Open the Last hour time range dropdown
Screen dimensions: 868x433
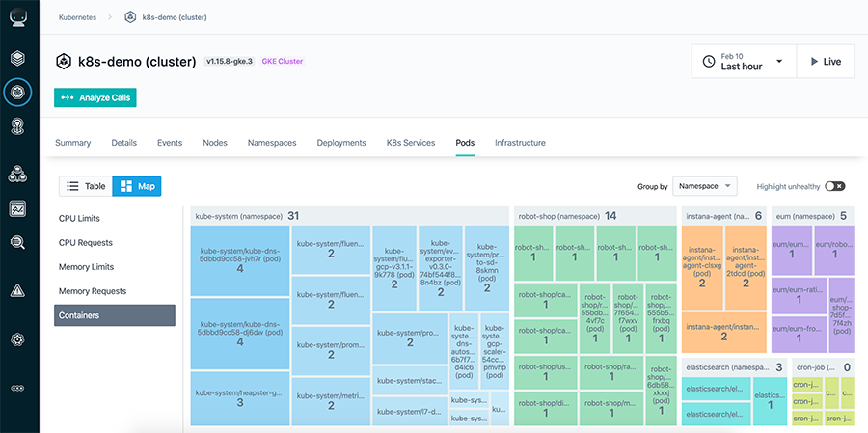click(744, 62)
